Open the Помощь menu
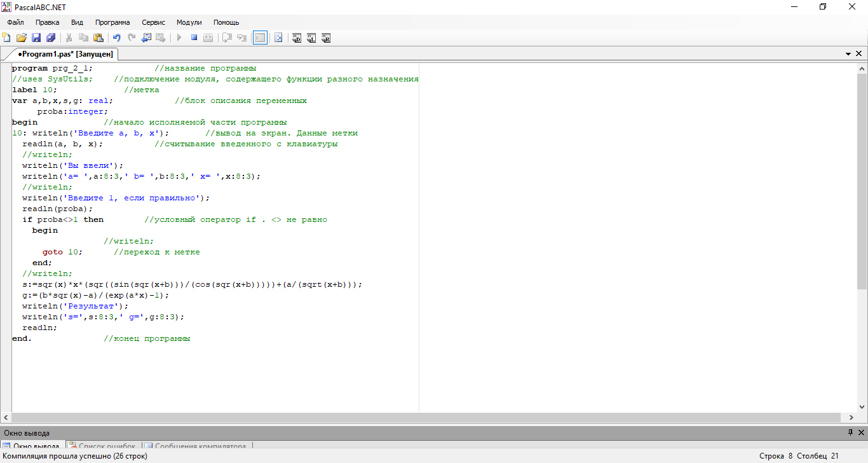868x463 pixels. [226, 22]
